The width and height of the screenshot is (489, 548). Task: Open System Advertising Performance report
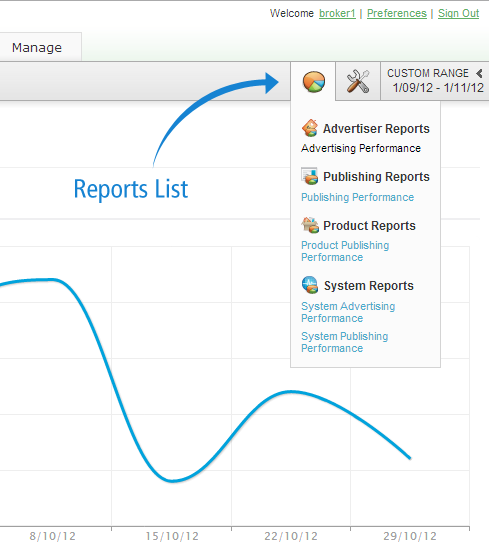pyautogui.click(x=348, y=312)
